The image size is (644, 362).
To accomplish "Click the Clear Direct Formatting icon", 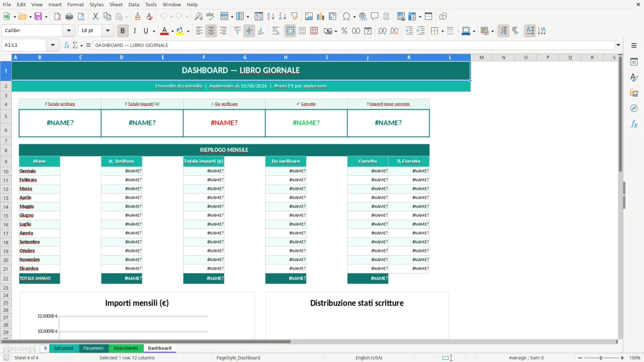I will (150, 17).
